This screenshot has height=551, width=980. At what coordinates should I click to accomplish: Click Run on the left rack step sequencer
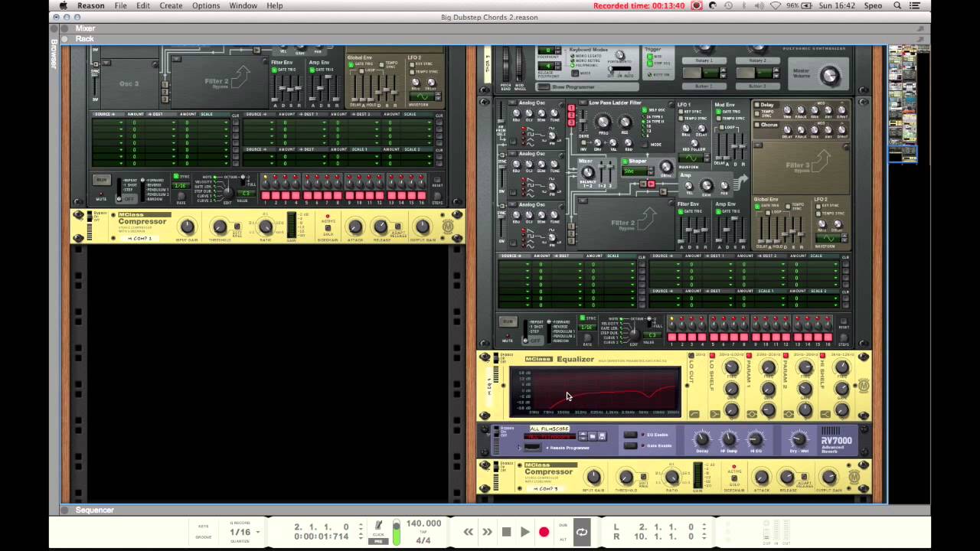pyautogui.click(x=101, y=180)
